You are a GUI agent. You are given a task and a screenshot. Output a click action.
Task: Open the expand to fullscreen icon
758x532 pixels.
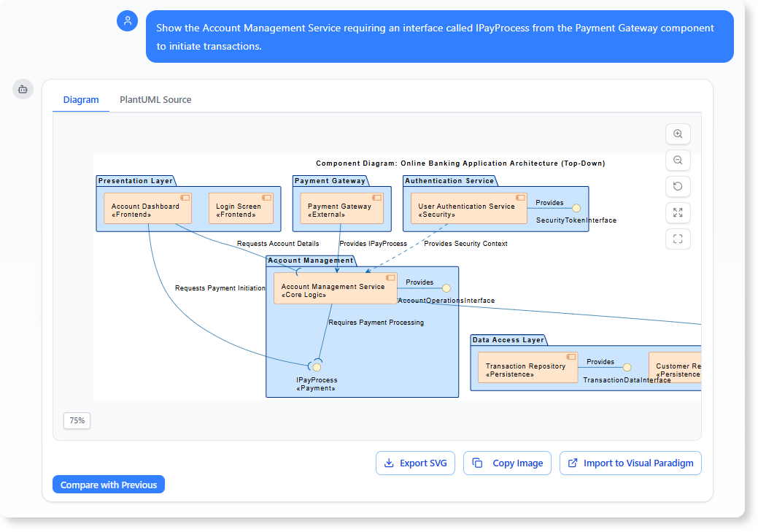click(x=678, y=212)
